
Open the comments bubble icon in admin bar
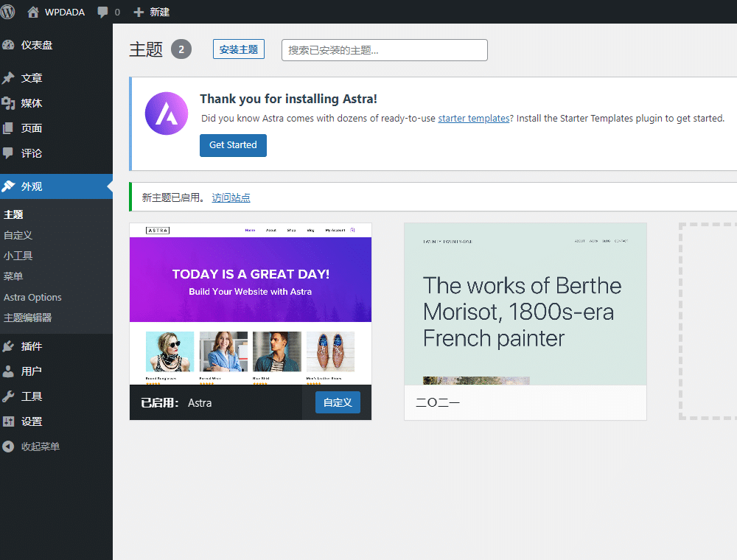[102, 13]
